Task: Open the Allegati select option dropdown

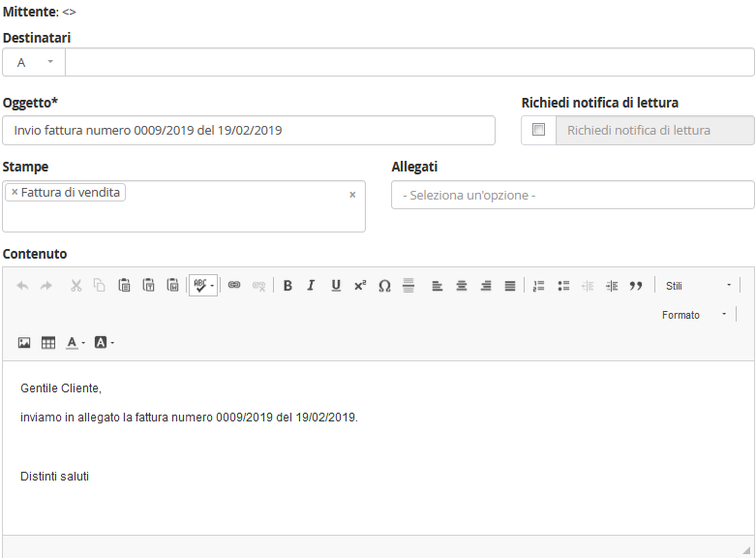Action: click(572, 195)
